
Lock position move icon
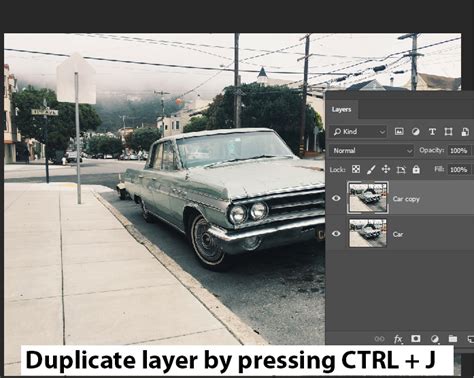point(386,169)
